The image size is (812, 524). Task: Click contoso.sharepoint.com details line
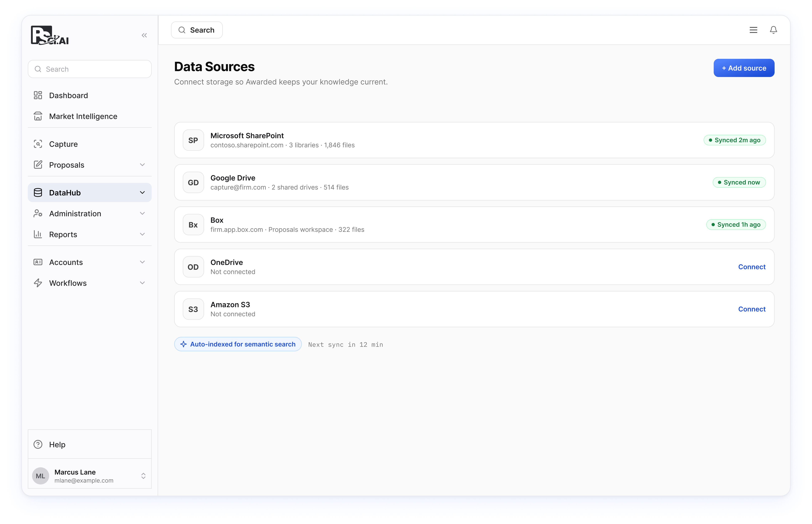pos(282,145)
